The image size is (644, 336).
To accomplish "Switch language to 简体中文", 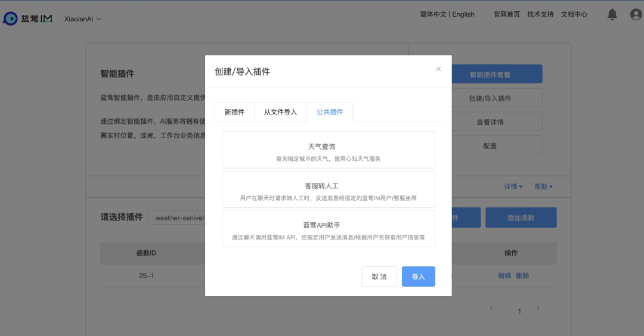I will click(x=433, y=14).
